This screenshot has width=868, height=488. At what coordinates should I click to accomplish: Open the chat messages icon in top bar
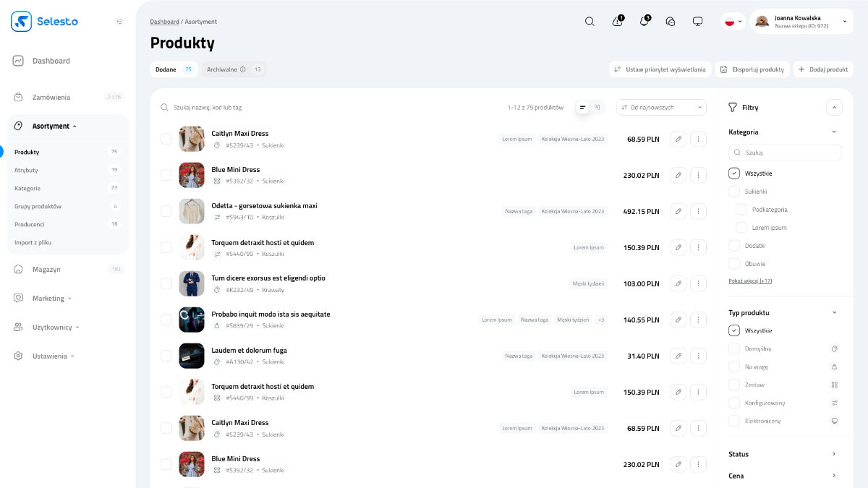pos(671,22)
